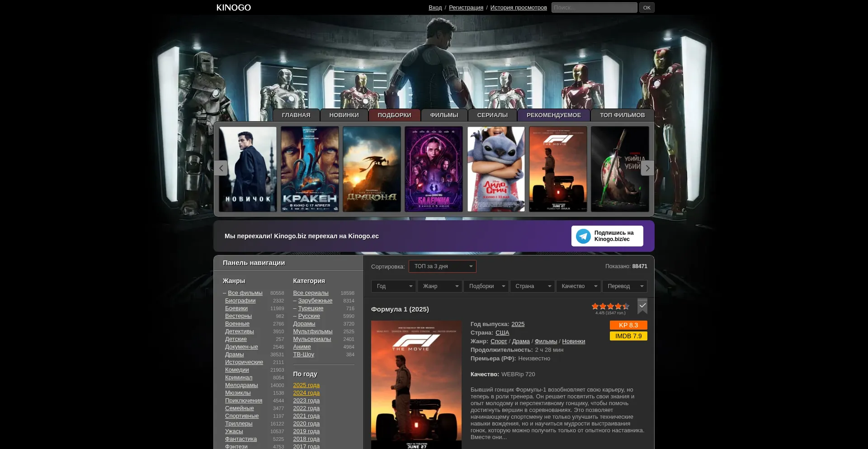Switch to the СЕРИАЛЫ tab
The height and width of the screenshot is (449, 868).
pos(492,115)
